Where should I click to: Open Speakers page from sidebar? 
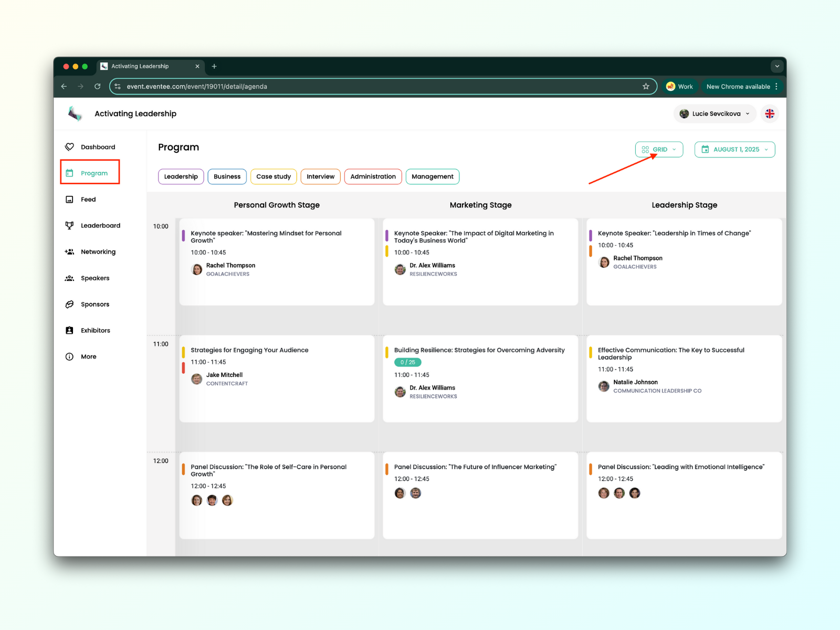point(95,278)
